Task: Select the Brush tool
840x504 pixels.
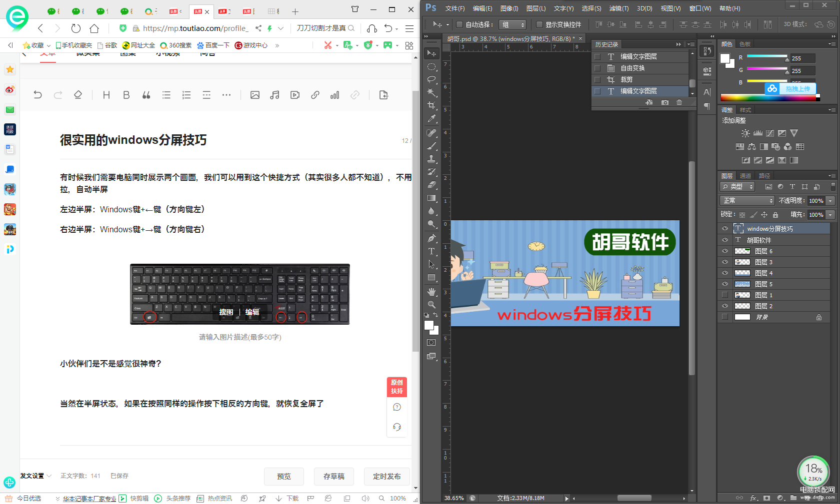Action: [x=431, y=146]
